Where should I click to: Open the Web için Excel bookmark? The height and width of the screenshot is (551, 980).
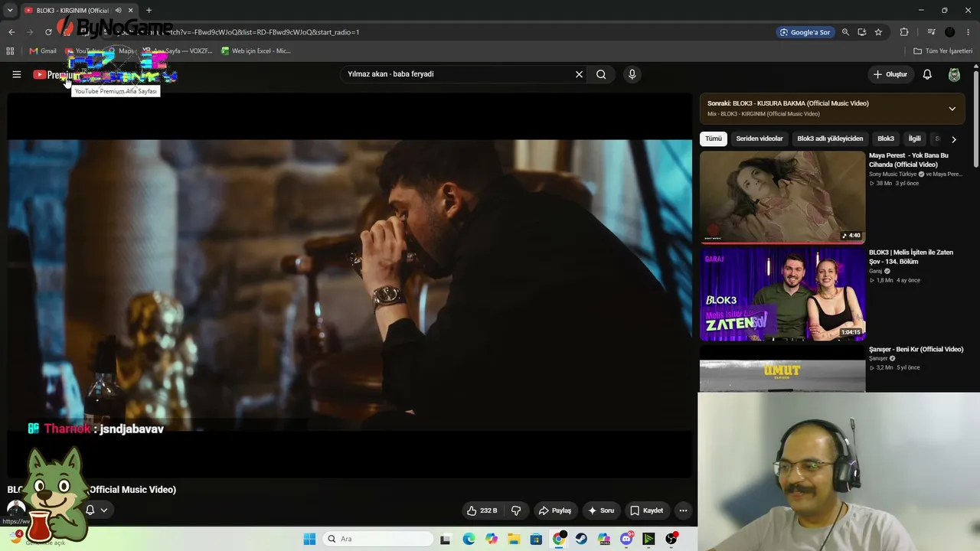coord(256,51)
